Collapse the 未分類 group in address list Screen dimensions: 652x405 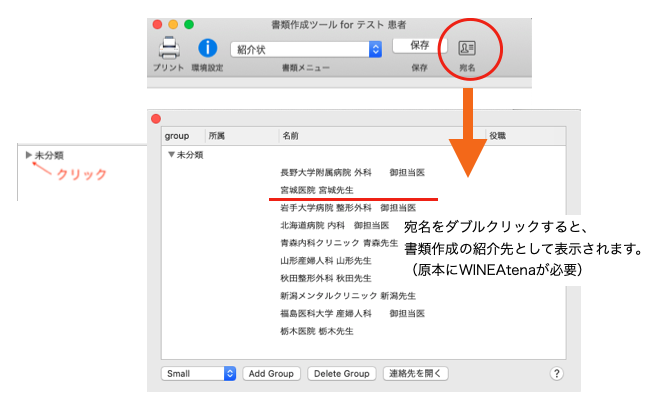click(170, 155)
